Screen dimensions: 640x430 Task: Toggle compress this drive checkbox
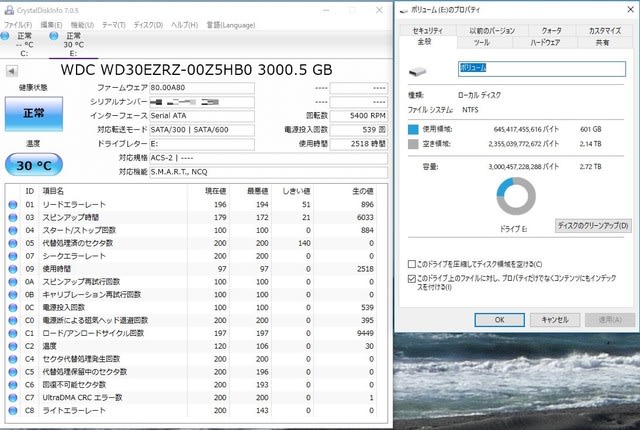pos(412,264)
